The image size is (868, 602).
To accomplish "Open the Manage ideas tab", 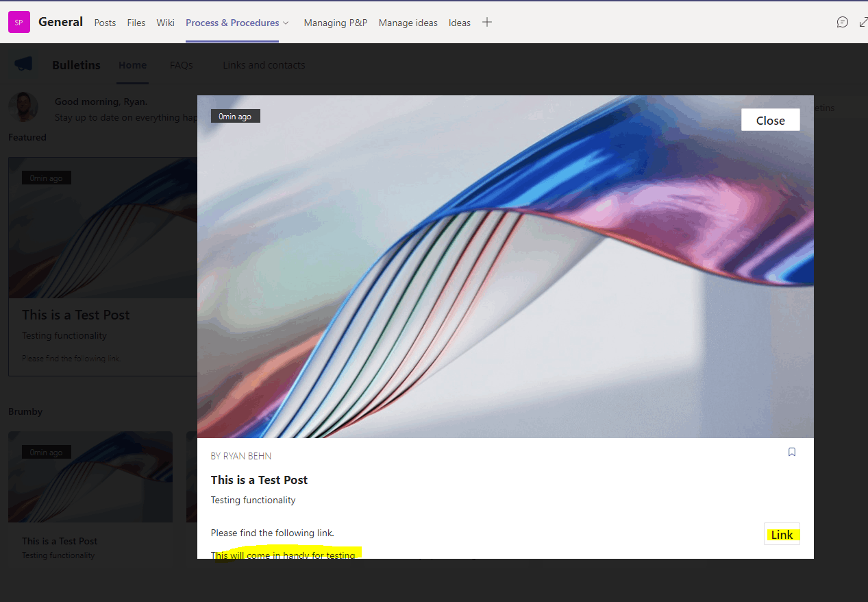I will [x=408, y=23].
